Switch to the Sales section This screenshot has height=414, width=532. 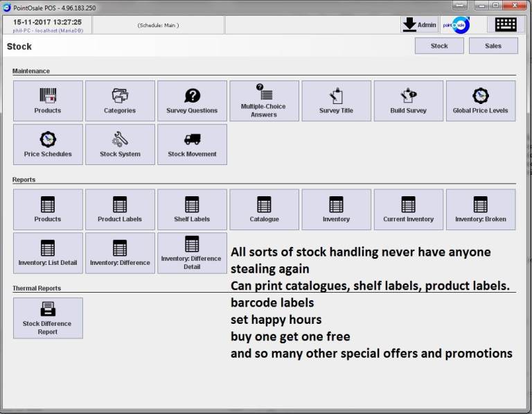(x=493, y=46)
